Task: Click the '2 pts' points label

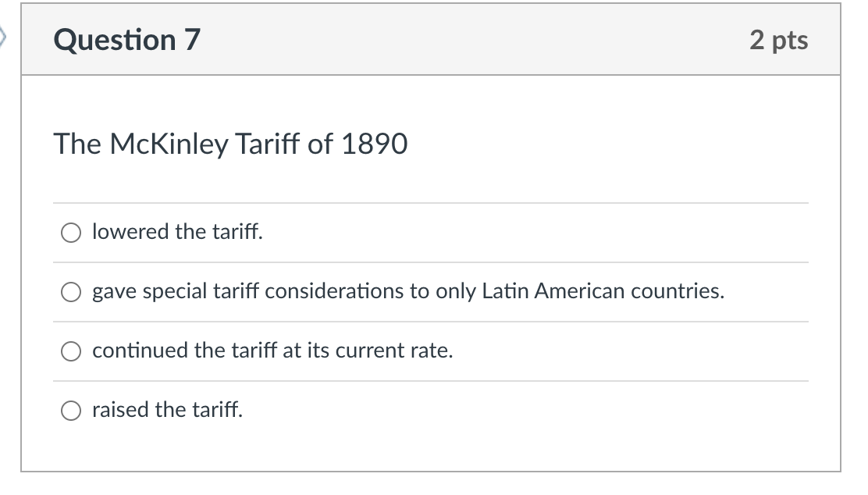Action: click(779, 41)
